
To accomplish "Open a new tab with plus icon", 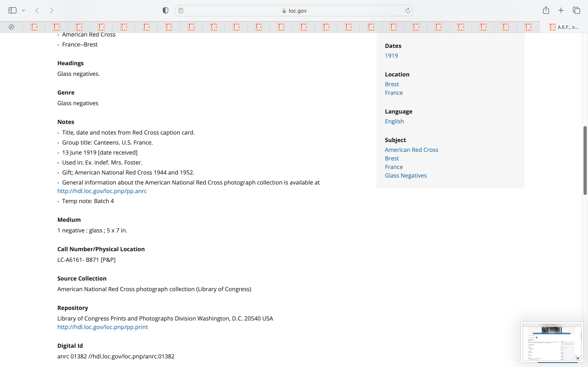I will pos(561,10).
